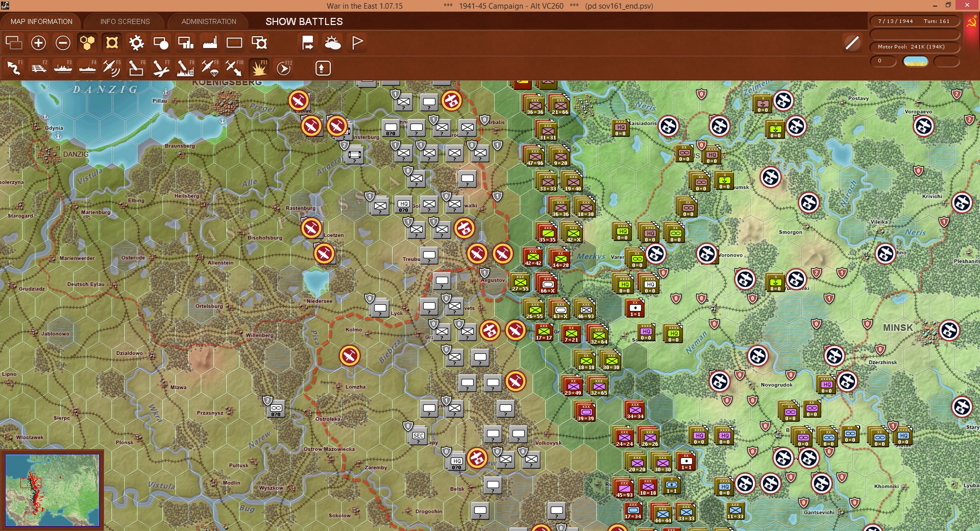
Task: Open the ADMINISTRATION tab
Action: point(209,21)
